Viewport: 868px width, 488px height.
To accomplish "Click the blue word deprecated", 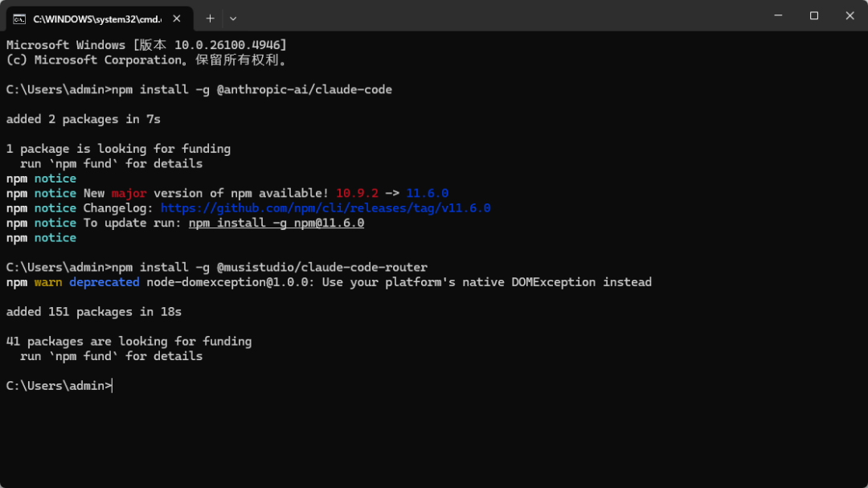I will [104, 282].
